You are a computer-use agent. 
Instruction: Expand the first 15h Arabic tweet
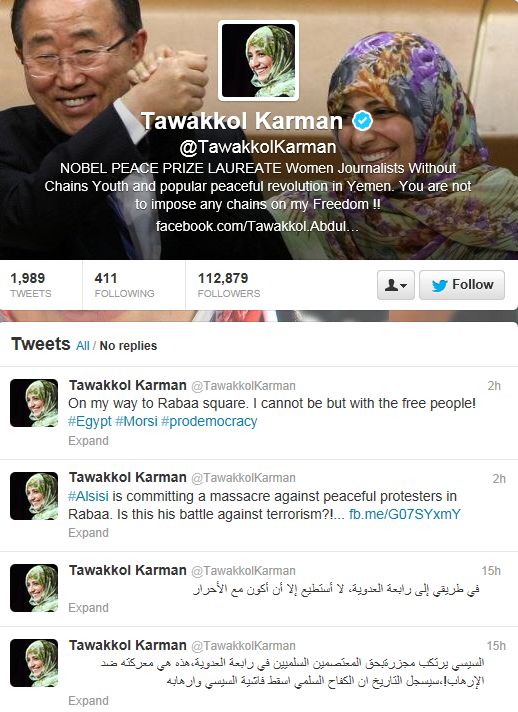(88, 608)
